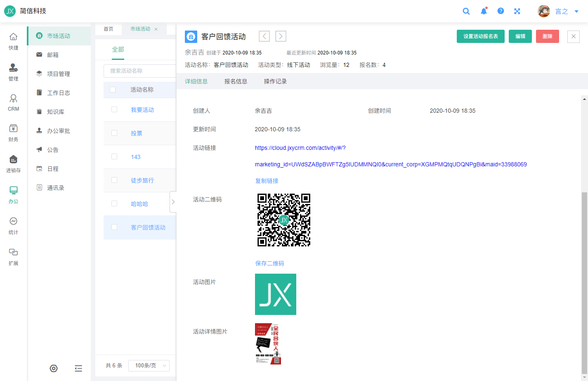Open the 管理 management module
Image resolution: width=588 pixels, height=381 pixels.
point(14,72)
